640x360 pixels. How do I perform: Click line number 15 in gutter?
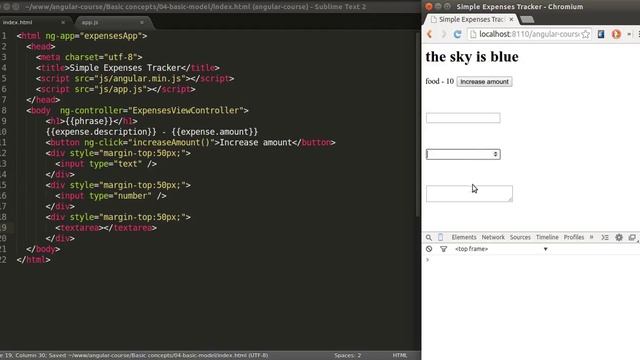4,185
